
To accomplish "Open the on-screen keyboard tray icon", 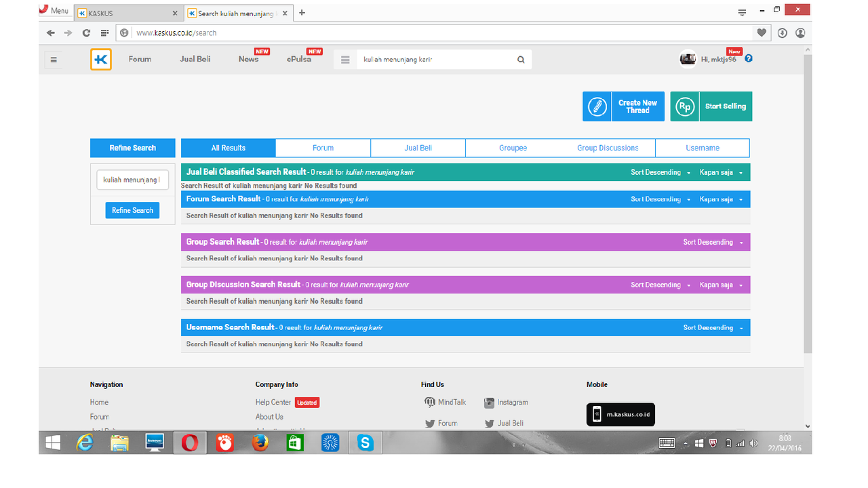I will pos(667,443).
